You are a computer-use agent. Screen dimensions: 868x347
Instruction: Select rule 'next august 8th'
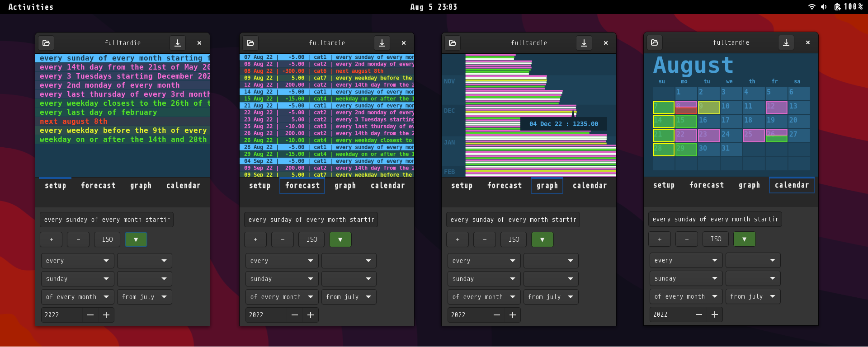point(123,122)
